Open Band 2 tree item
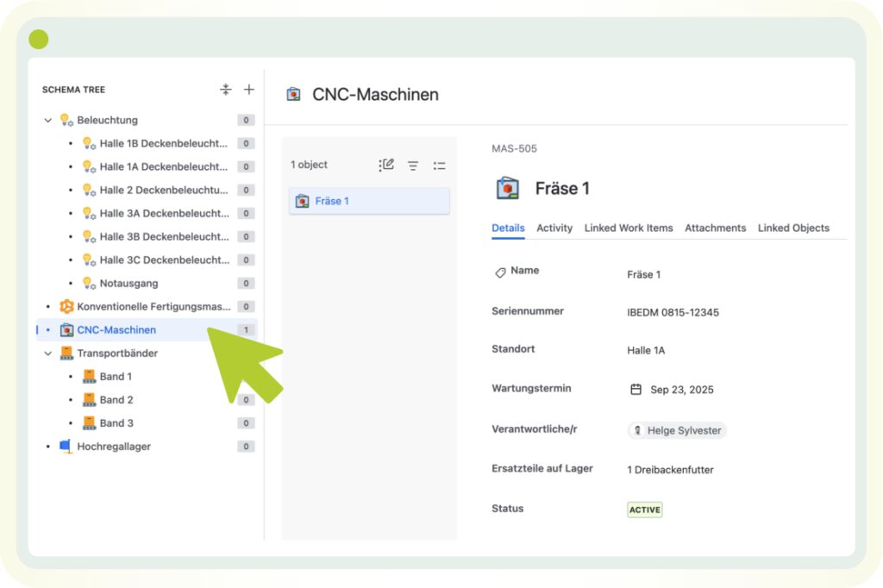Image resolution: width=883 pixels, height=588 pixels. click(116, 400)
